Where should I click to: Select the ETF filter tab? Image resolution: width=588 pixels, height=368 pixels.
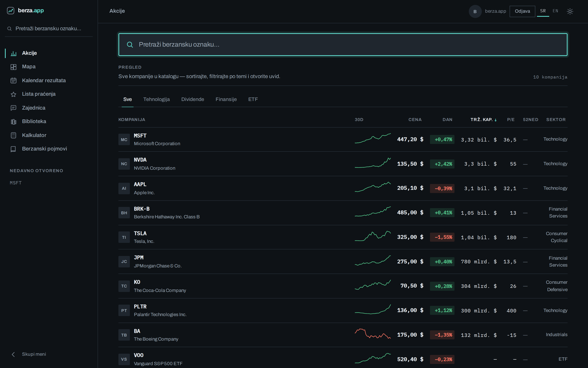tap(253, 99)
